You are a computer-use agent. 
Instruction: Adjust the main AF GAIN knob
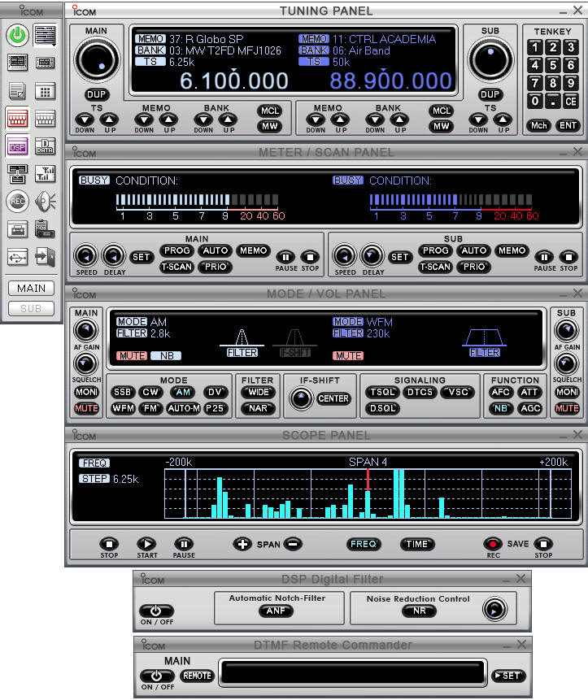point(85,330)
